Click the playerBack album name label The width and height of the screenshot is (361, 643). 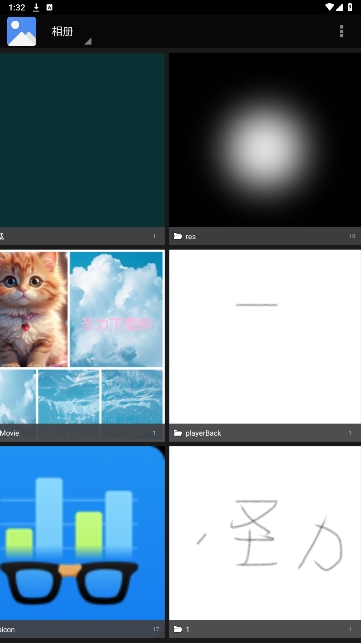[x=203, y=433]
